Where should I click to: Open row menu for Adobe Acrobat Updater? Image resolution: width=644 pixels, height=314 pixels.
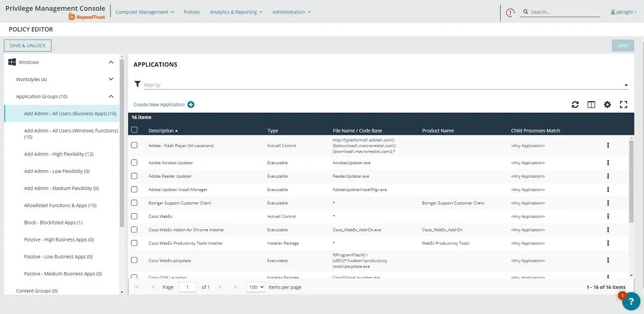coord(608,163)
